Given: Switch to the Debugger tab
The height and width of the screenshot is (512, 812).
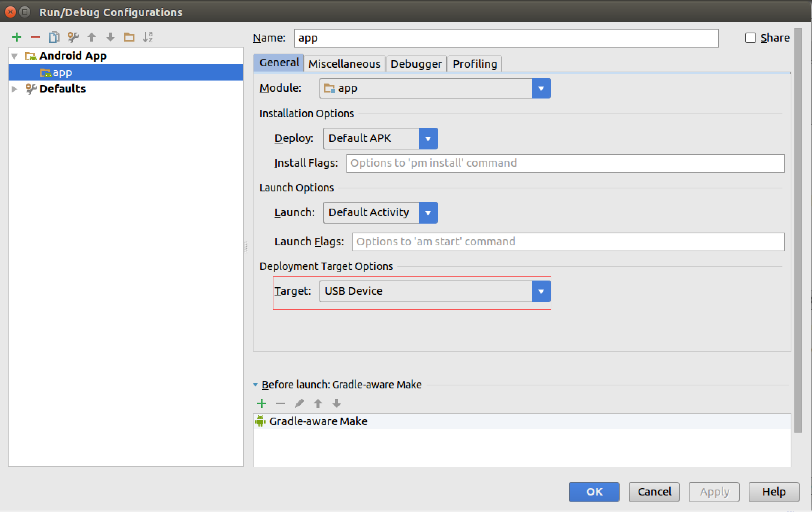Looking at the screenshot, I should (416, 64).
